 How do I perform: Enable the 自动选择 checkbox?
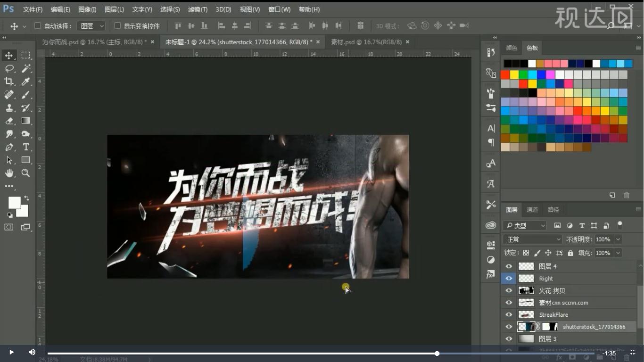[37, 25]
